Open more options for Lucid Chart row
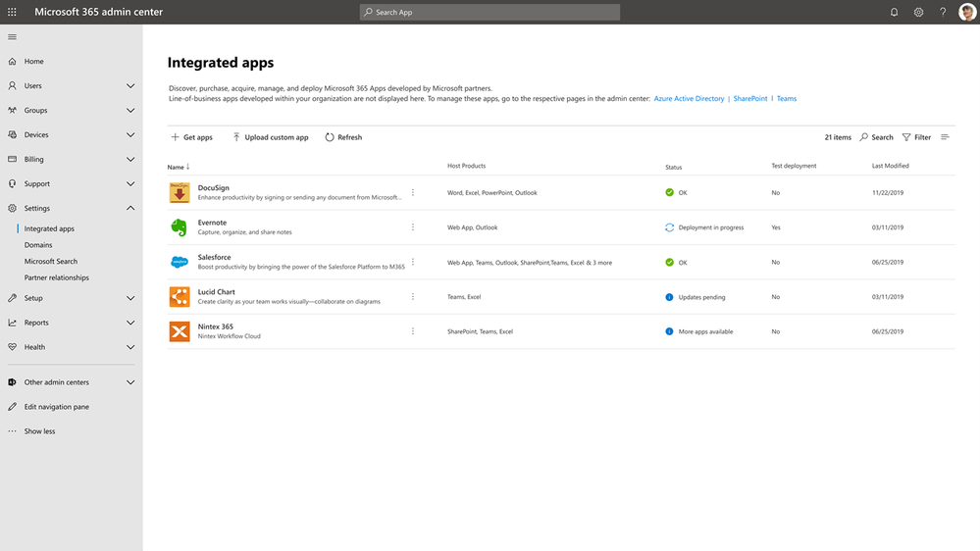 (x=412, y=297)
